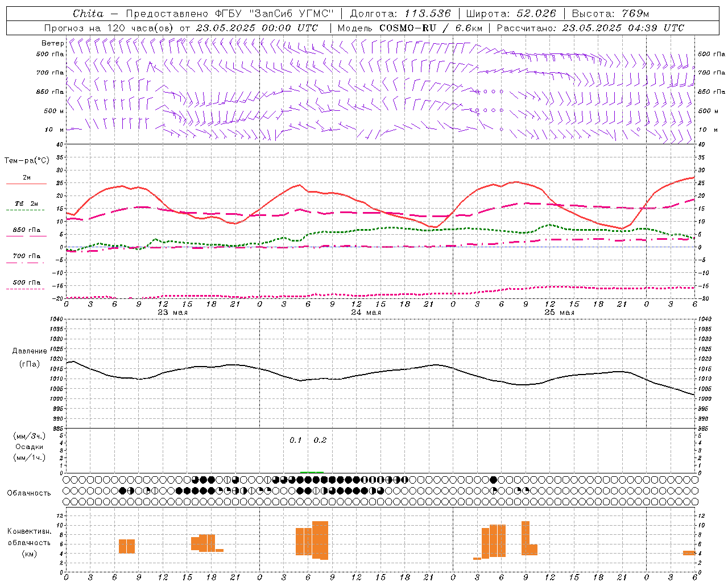Click the "Долгота: 113.536" header value
This screenshot has width=728, height=582.
coord(400,14)
